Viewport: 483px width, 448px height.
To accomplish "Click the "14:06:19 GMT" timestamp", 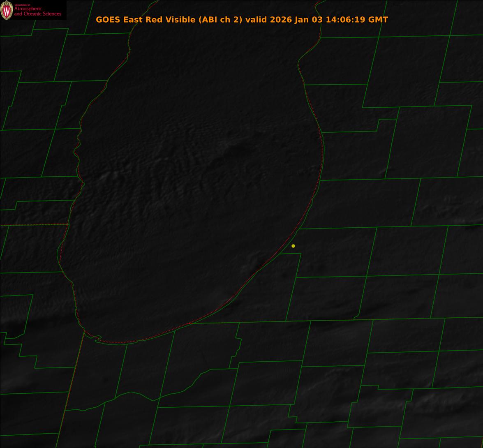I will coord(357,20).
